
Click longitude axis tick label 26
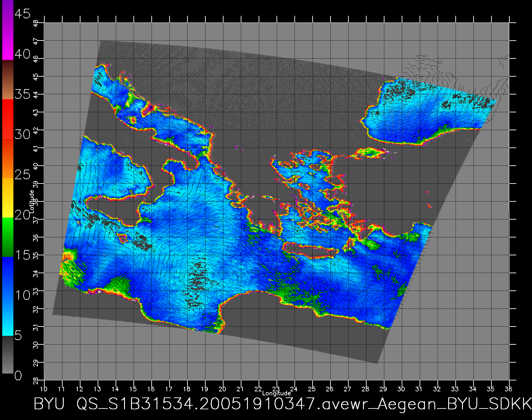point(330,389)
